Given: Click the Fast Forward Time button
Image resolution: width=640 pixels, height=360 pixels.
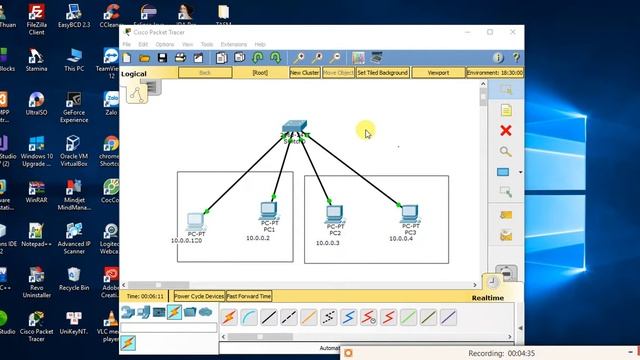Looking at the screenshot, I should coord(249,296).
